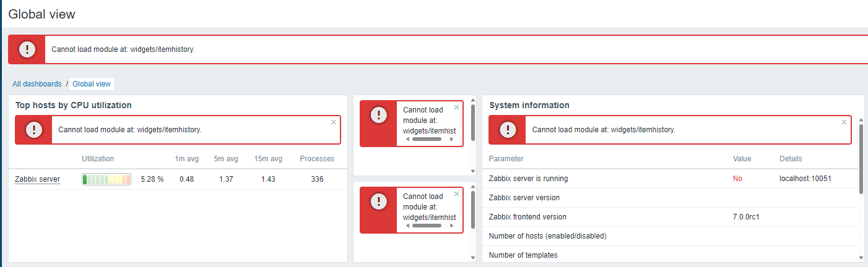Click the warning icon in the top banner
Screen dimensions: 868x267
[x=27, y=49]
